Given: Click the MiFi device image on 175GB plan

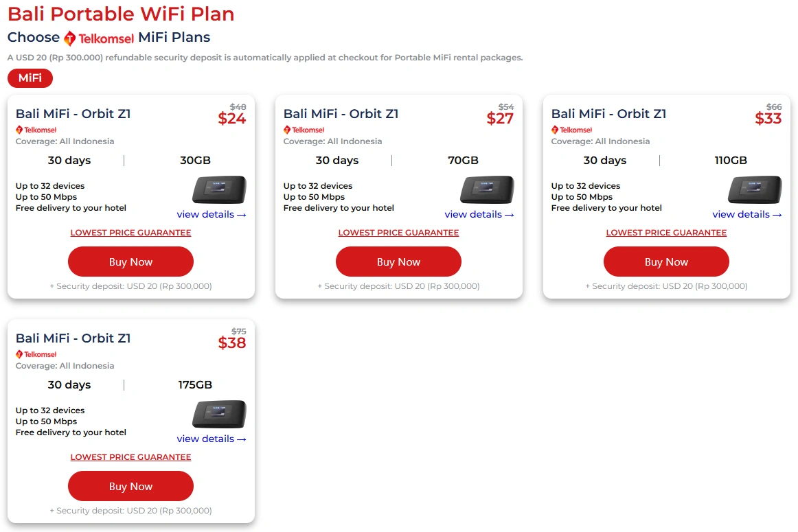Looking at the screenshot, I should (x=219, y=415).
